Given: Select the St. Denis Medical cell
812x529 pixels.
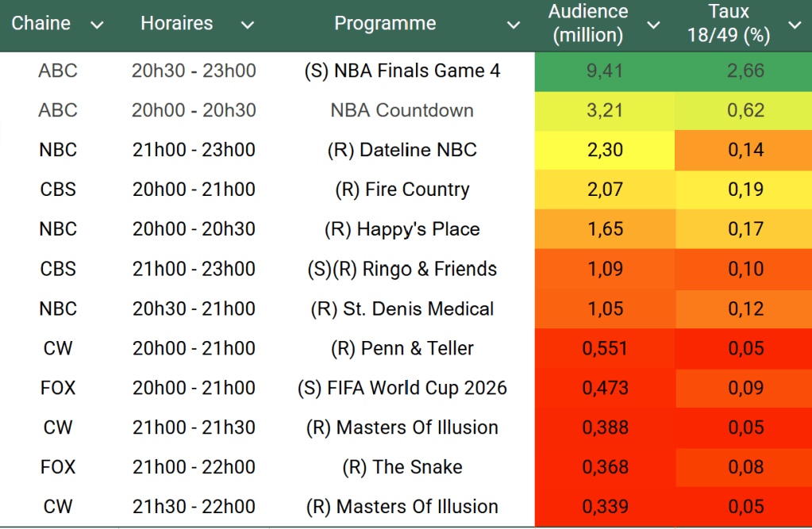Looking at the screenshot, I should pos(402,309).
